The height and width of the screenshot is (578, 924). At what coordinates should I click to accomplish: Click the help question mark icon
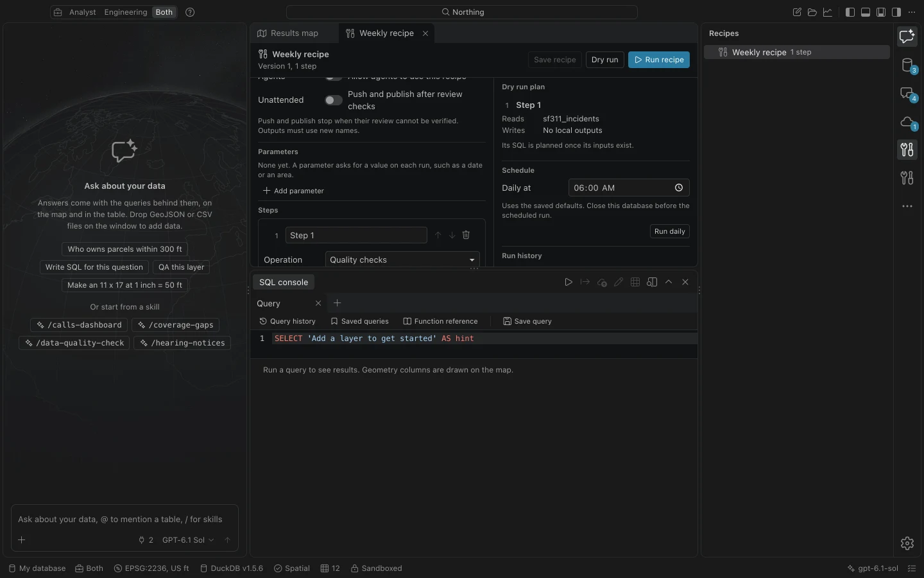190,12
